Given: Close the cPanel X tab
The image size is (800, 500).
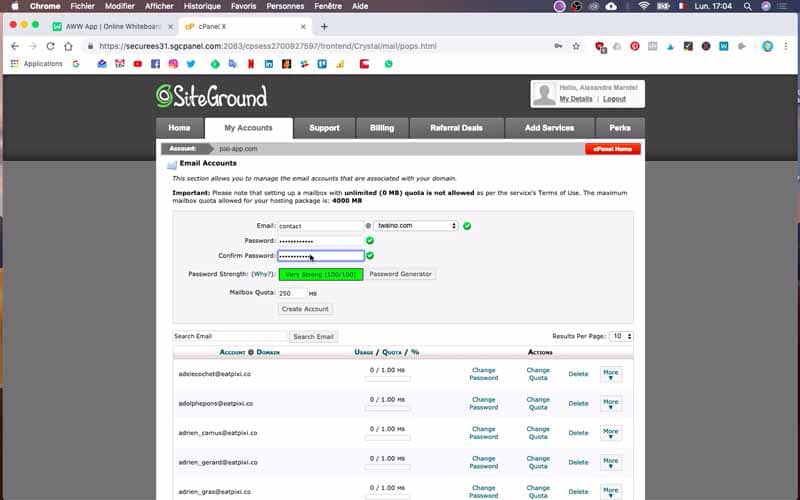Looking at the screenshot, I should point(303,27).
